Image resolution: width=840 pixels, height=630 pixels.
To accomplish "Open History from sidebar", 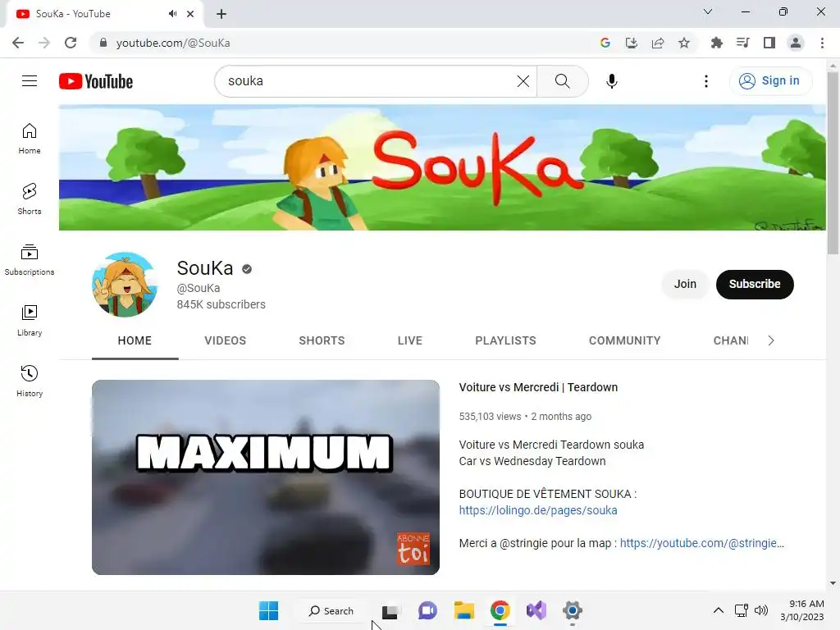I will tap(30, 381).
